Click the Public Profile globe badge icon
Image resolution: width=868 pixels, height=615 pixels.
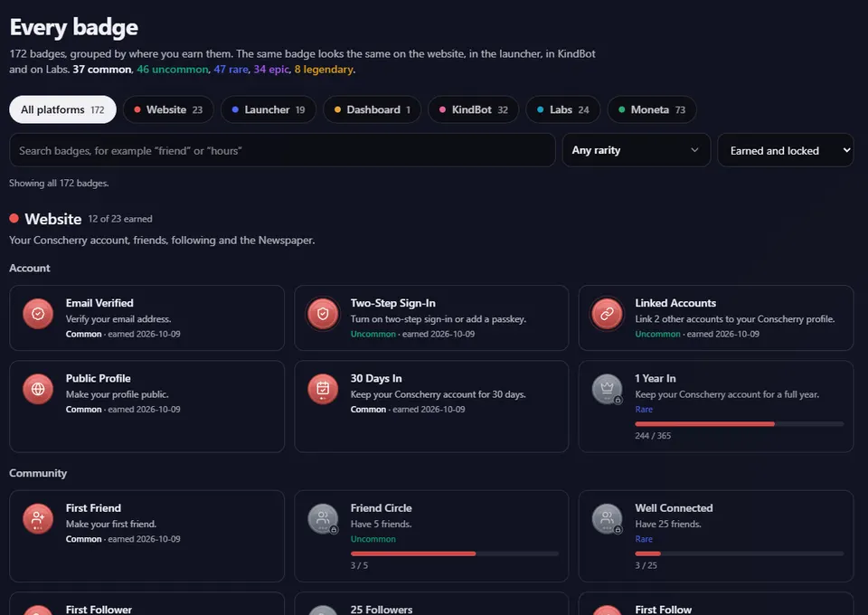pyautogui.click(x=38, y=389)
